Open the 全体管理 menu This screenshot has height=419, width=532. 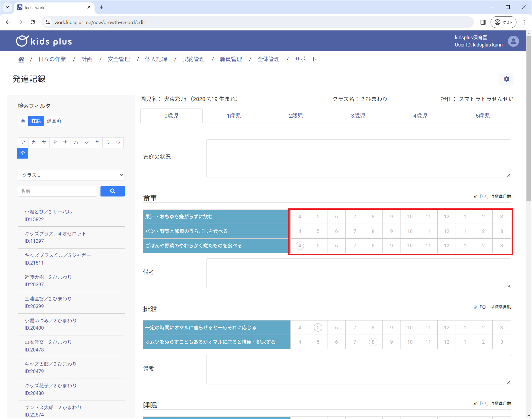(x=268, y=59)
